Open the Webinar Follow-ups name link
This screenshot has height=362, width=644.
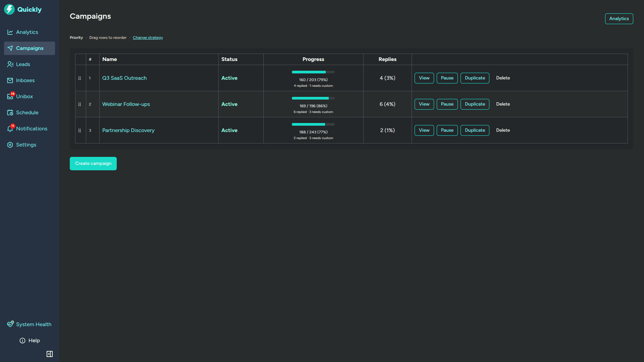coord(126,104)
